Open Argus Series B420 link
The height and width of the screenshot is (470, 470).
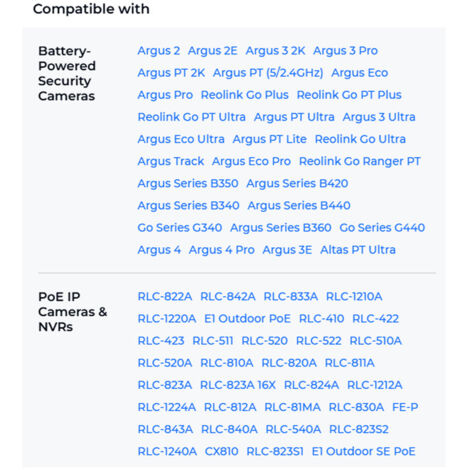tap(297, 184)
